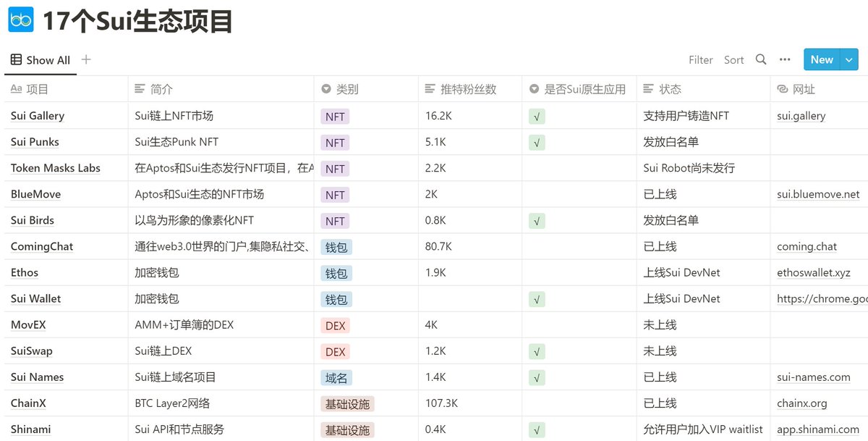The width and height of the screenshot is (868, 441).
Task: Click the purple NFT tag for BlueMove
Action: pos(335,195)
